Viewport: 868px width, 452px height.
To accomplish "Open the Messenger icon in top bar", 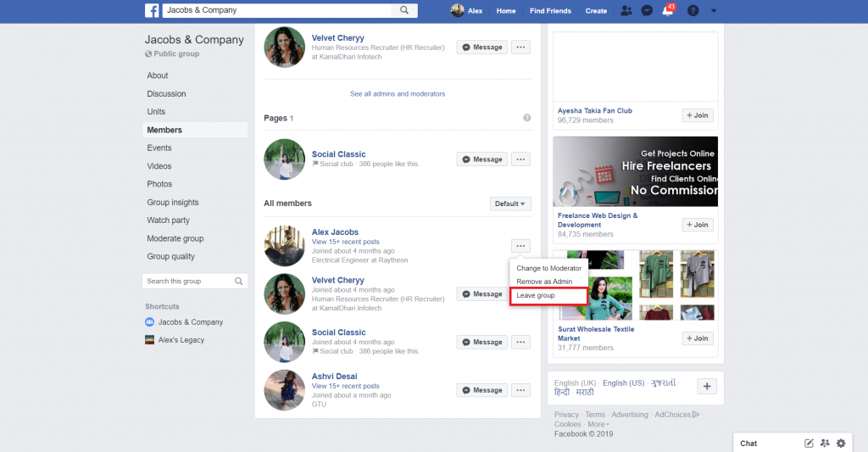I will coord(647,10).
